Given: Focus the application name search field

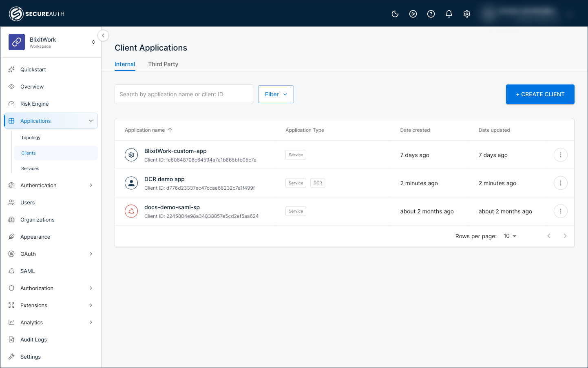Looking at the screenshot, I should coord(184,94).
